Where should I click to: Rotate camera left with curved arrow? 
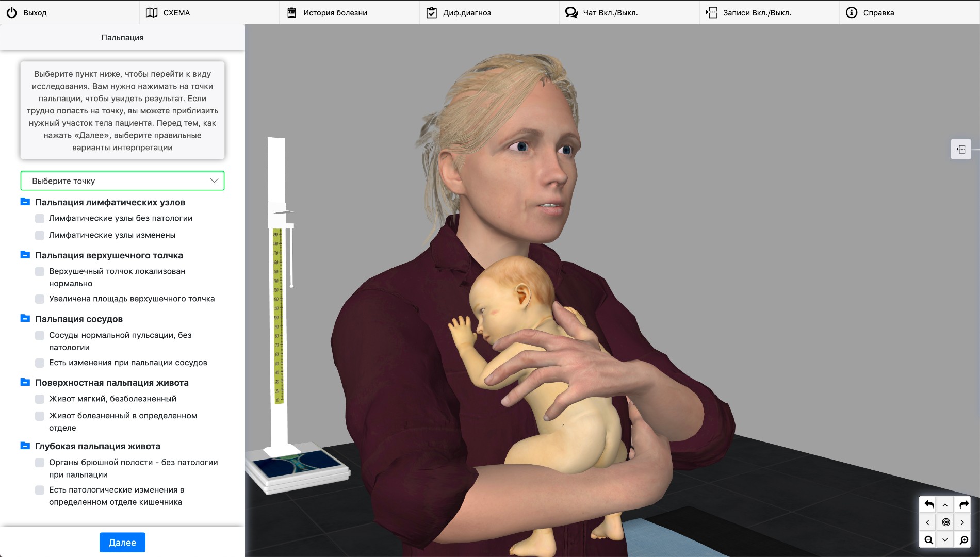928,504
